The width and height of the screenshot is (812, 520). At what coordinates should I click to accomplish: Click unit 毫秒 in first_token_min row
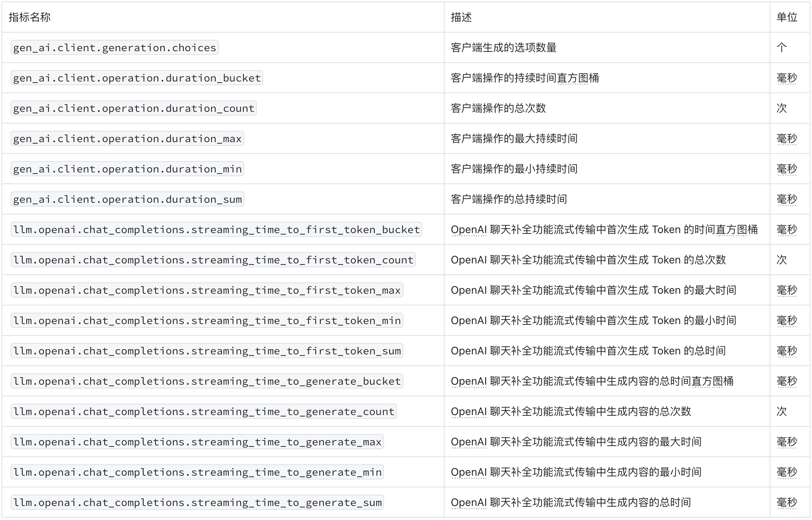pyautogui.click(x=787, y=320)
